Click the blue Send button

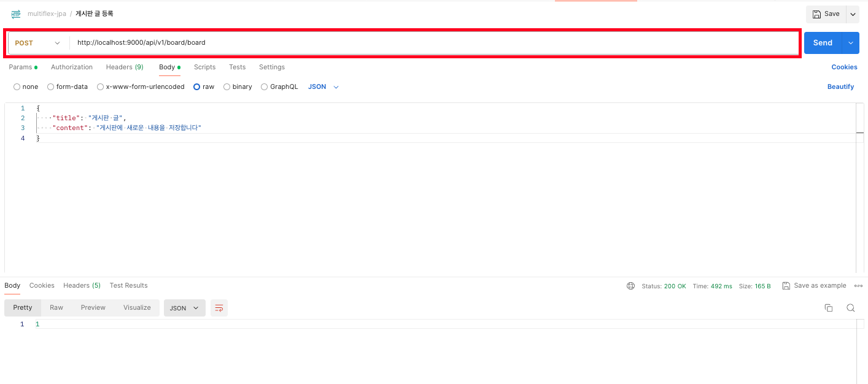(x=823, y=43)
